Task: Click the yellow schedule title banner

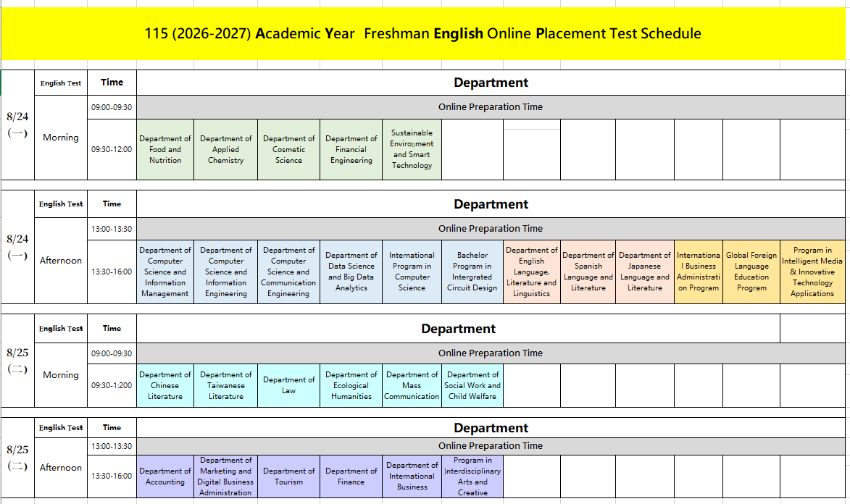Action: click(423, 34)
